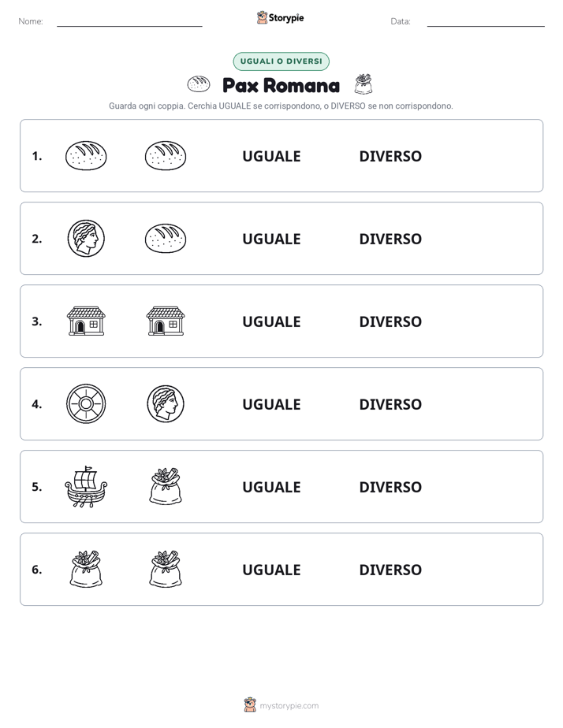Viewport: 563px width, 728px height.
Task: Click the sack icon right of the title
Action: click(364, 84)
